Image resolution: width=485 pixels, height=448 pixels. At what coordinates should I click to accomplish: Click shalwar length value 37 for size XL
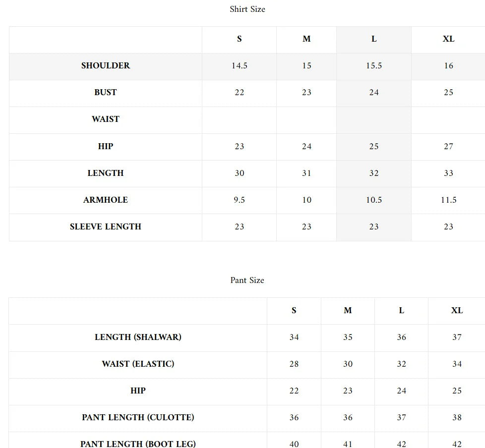457,337
